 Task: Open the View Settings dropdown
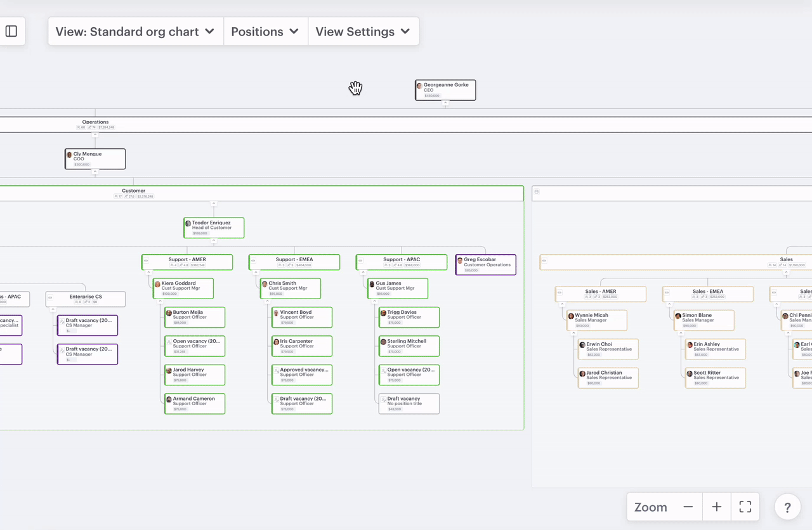[363, 32]
